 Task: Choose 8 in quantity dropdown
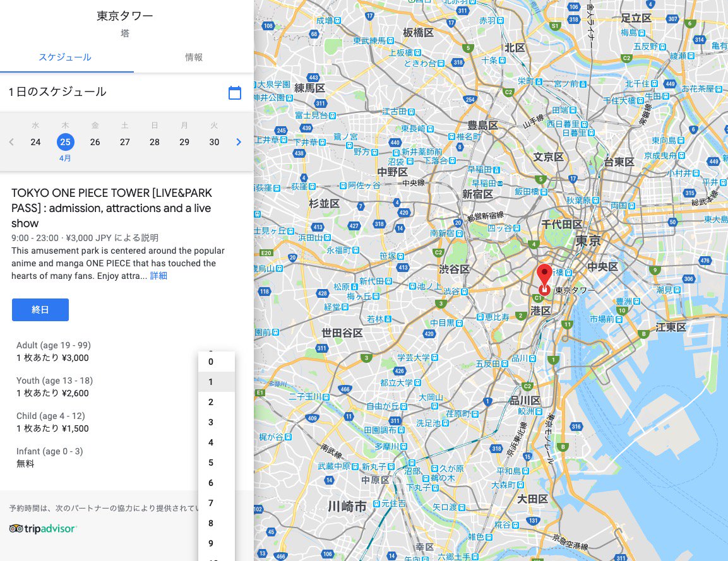(x=217, y=523)
